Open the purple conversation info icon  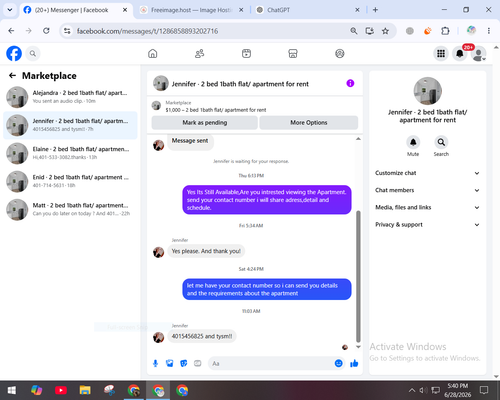coord(350,83)
